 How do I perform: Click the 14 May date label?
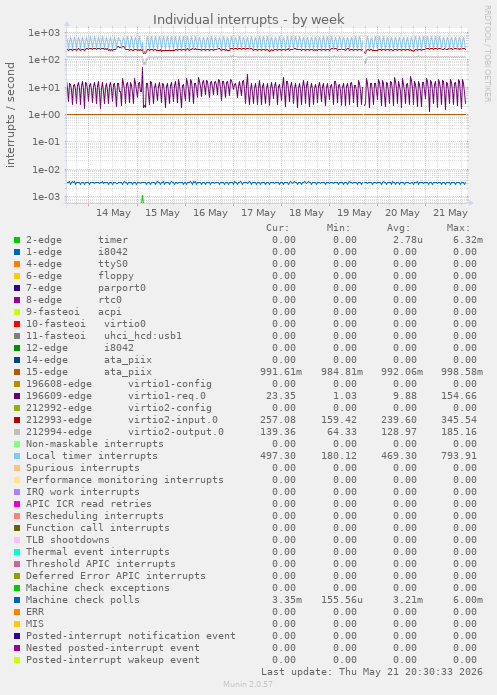(x=113, y=213)
